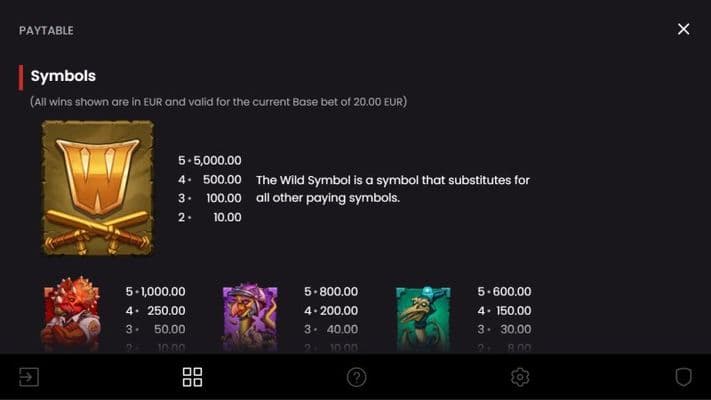This screenshot has width=711, height=400.
Task: Select the green bird symbol
Action: [x=423, y=317]
